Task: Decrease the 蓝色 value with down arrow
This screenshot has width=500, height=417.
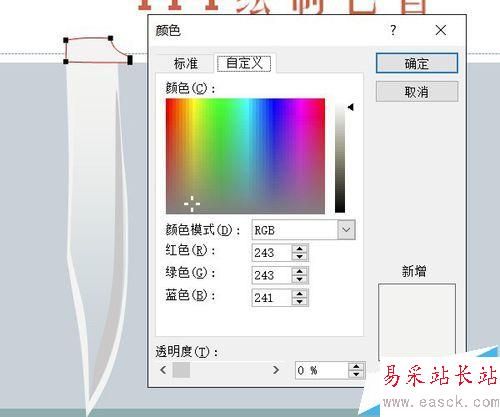Action: point(300,301)
